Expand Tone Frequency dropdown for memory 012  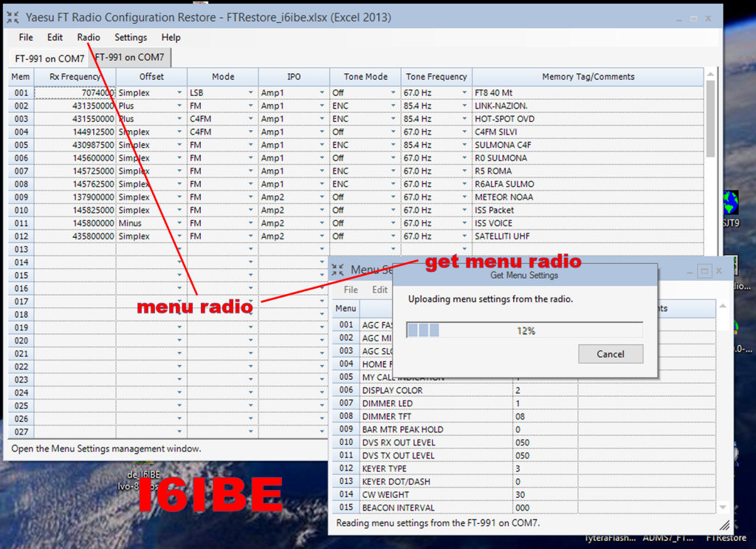[465, 236]
